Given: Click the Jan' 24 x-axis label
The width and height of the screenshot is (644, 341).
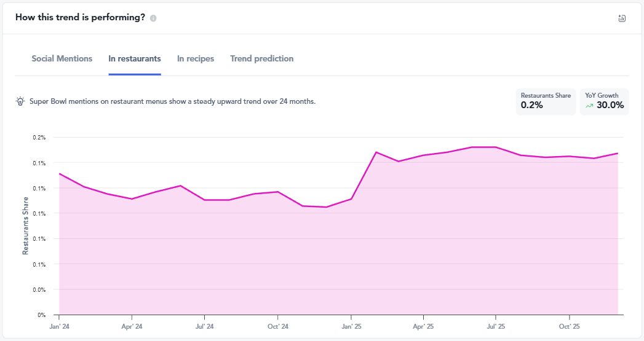Looking at the screenshot, I should pyautogui.click(x=59, y=326).
